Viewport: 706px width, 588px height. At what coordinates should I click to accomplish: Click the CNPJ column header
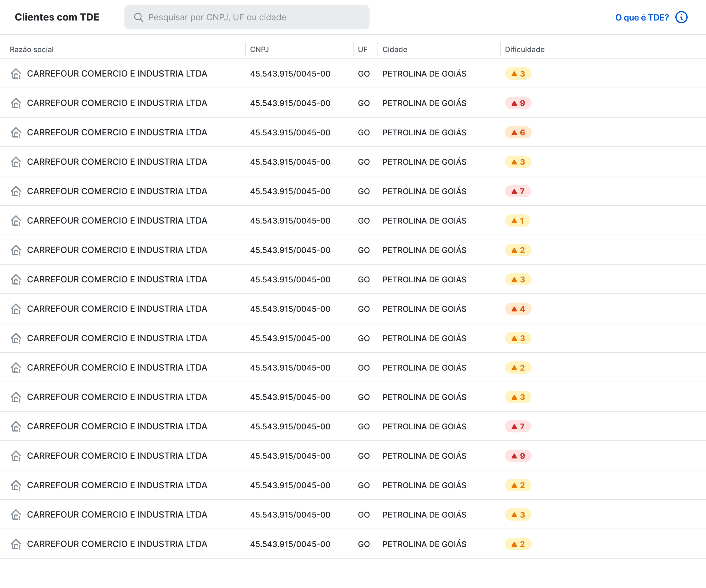[x=259, y=49]
